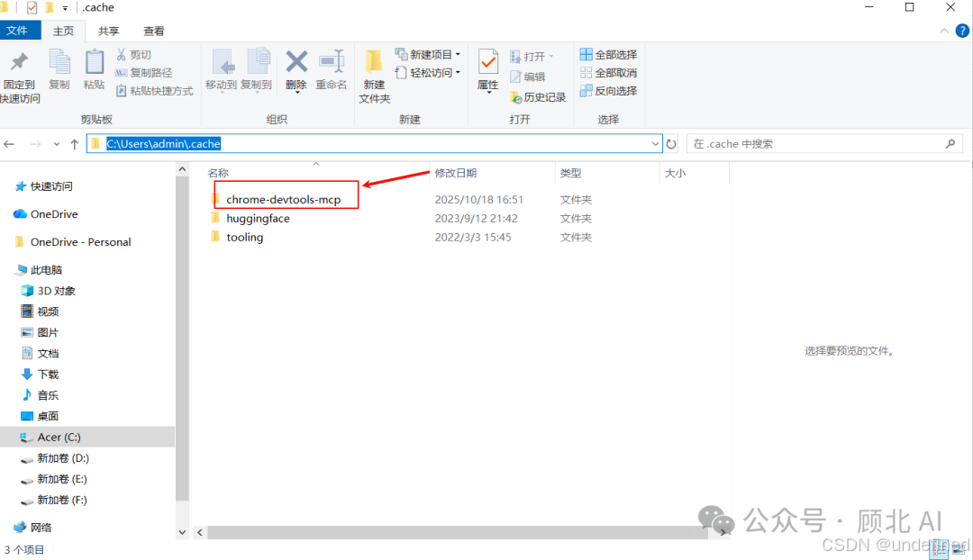The image size is (973, 560).
Task: Click the Paste (粘贴) ribbon icon
Action: pyautogui.click(x=95, y=63)
